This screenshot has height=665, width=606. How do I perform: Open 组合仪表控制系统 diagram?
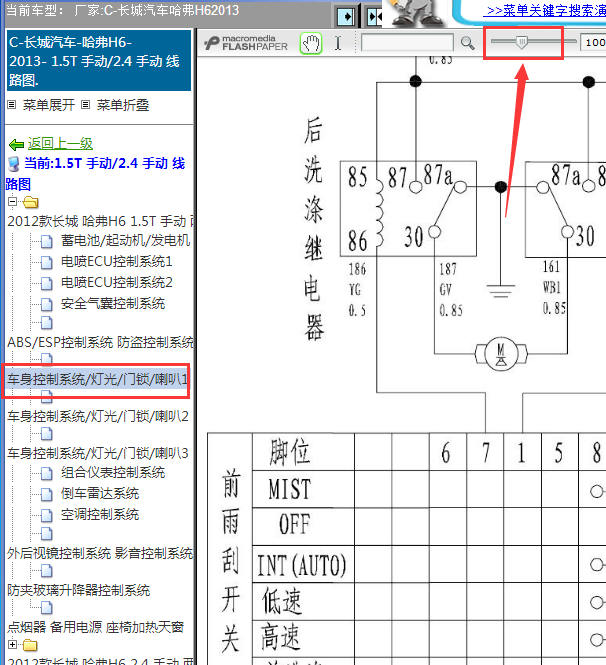pyautogui.click(x=113, y=472)
